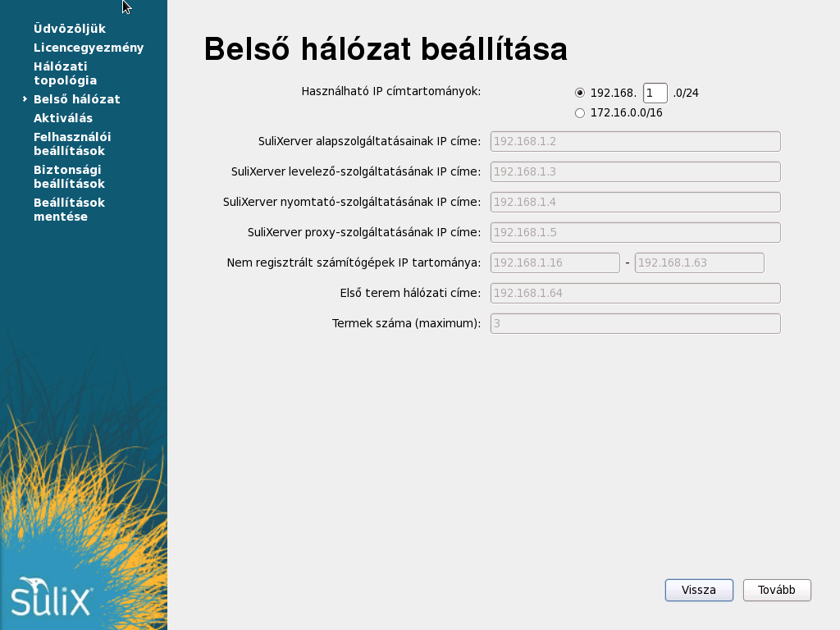840x630 pixels.
Task: Click the Nem regisztrált számítógépek IP tartománya label
Action: 354,262
